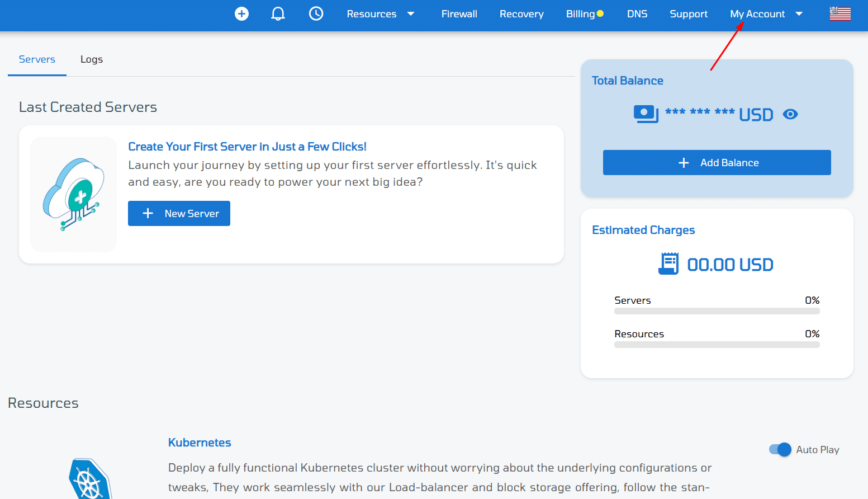Open 'Create Your First Server' link
This screenshot has height=499, width=868.
tap(248, 147)
